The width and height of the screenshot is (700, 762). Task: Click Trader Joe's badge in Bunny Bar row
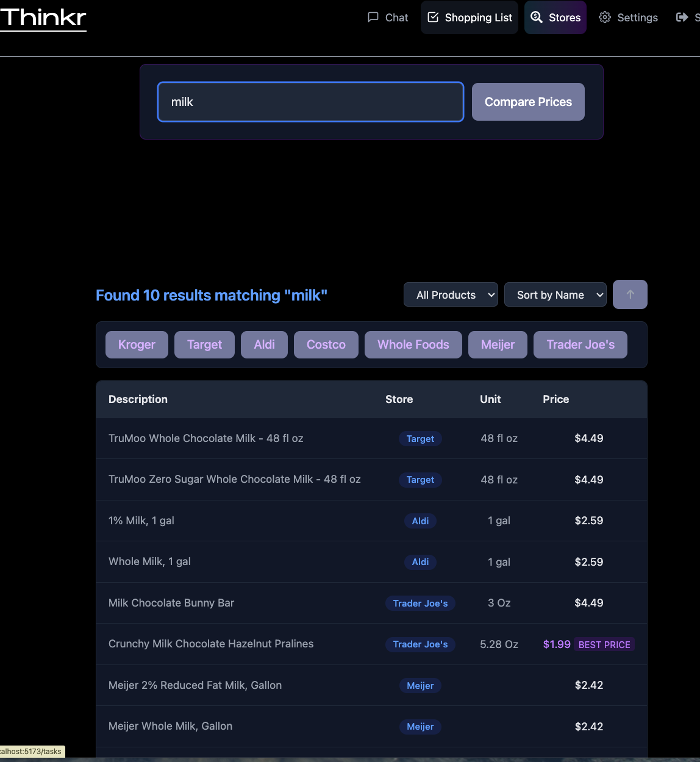pyautogui.click(x=420, y=604)
